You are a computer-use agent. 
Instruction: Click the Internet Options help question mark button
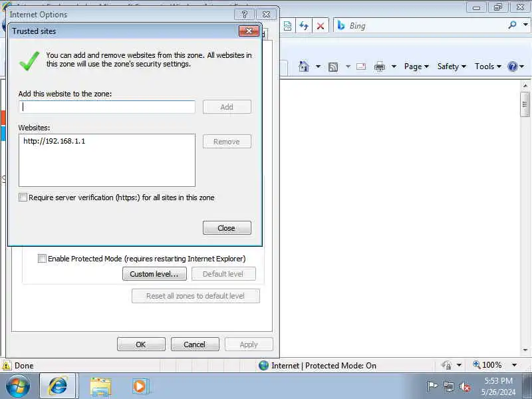(244, 14)
